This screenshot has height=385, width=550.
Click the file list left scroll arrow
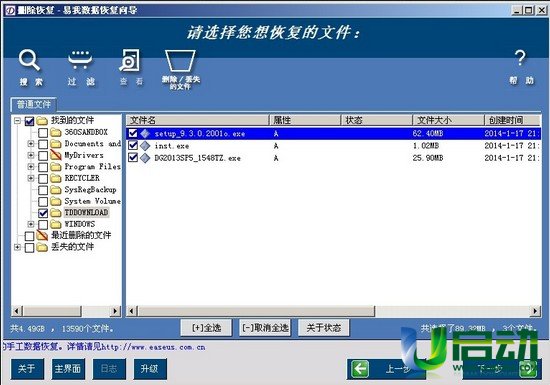tap(132, 311)
